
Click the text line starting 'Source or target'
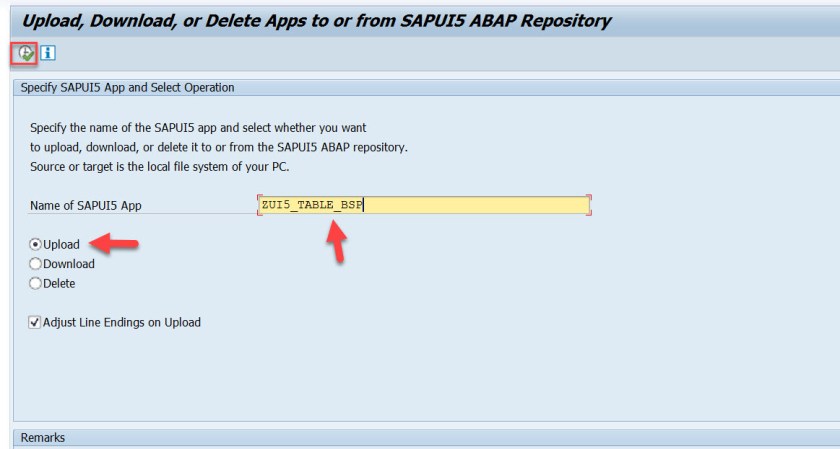click(x=160, y=167)
